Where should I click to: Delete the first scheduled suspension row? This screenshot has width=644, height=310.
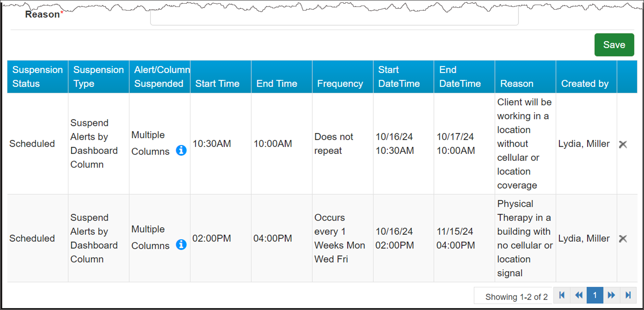click(x=623, y=144)
